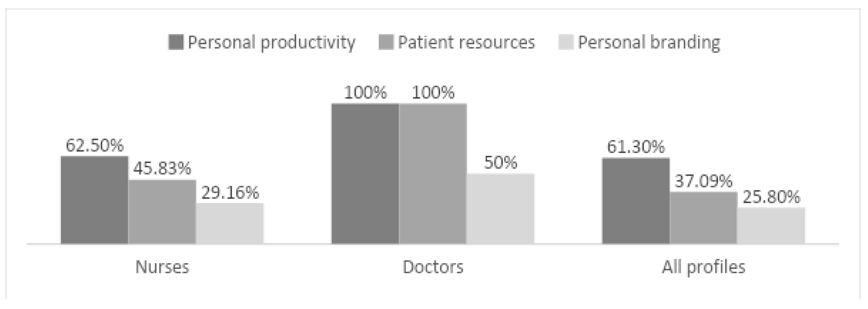
Task: Click the Doctors axis category label
Action: [x=433, y=267]
